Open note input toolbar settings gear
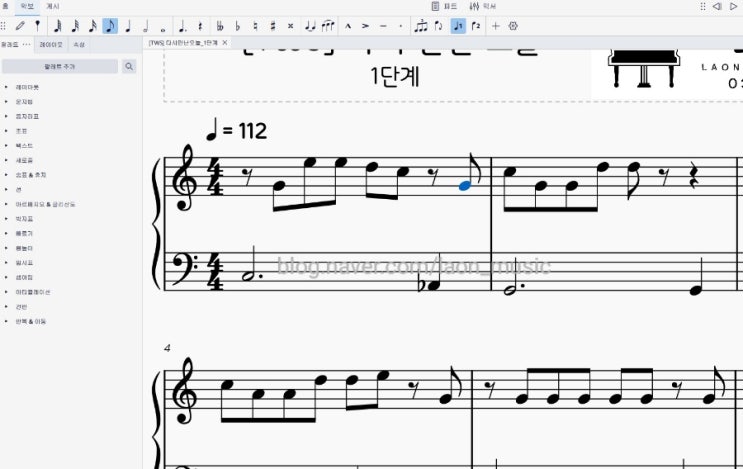Screen dimensions: 743x469 click(513, 26)
